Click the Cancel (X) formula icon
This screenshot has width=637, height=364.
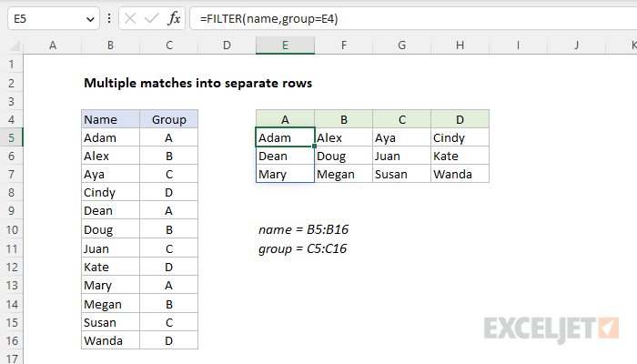[130, 19]
